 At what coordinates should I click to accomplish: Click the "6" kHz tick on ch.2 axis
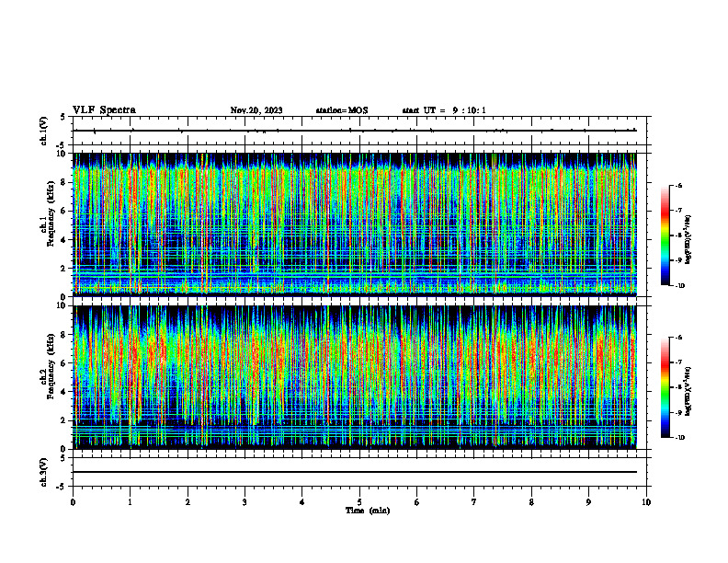(x=64, y=363)
